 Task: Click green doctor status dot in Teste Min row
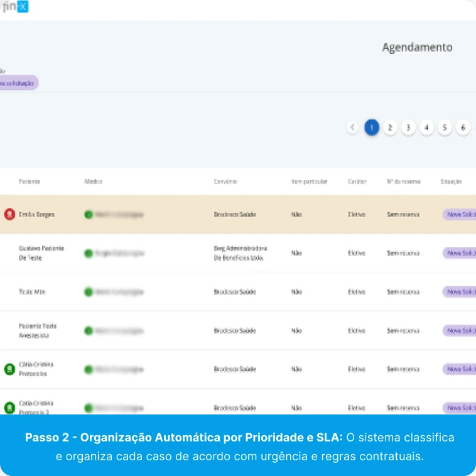[89, 292]
